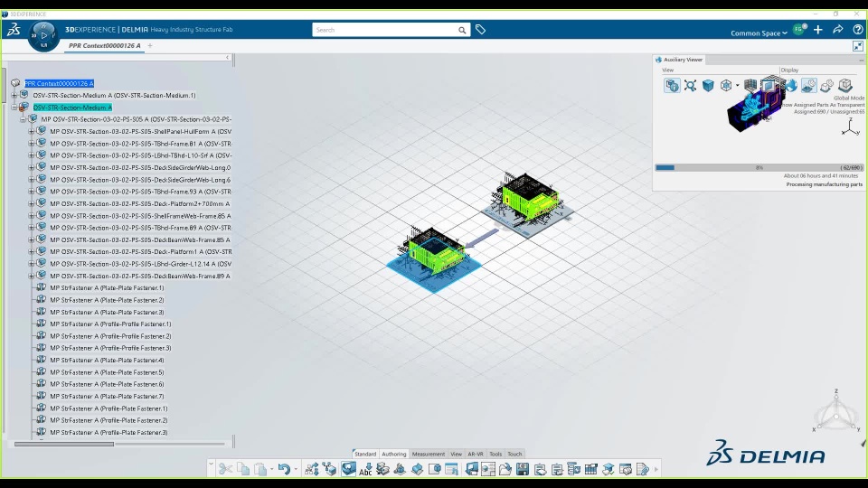Image resolution: width=868 pixels, height=488 pixels.
Task: Click the Auxiliary Viewer progress bar
Action: (x=759, y=168)
